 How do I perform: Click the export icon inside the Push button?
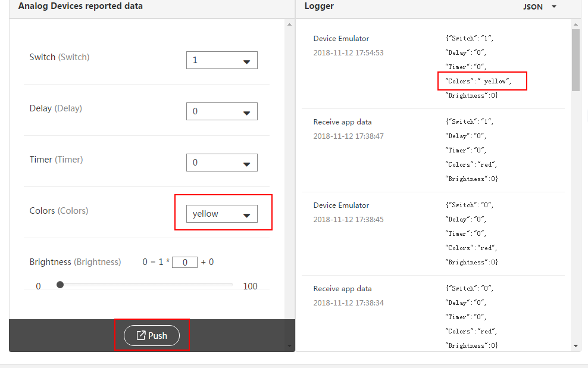pos(142,335)
